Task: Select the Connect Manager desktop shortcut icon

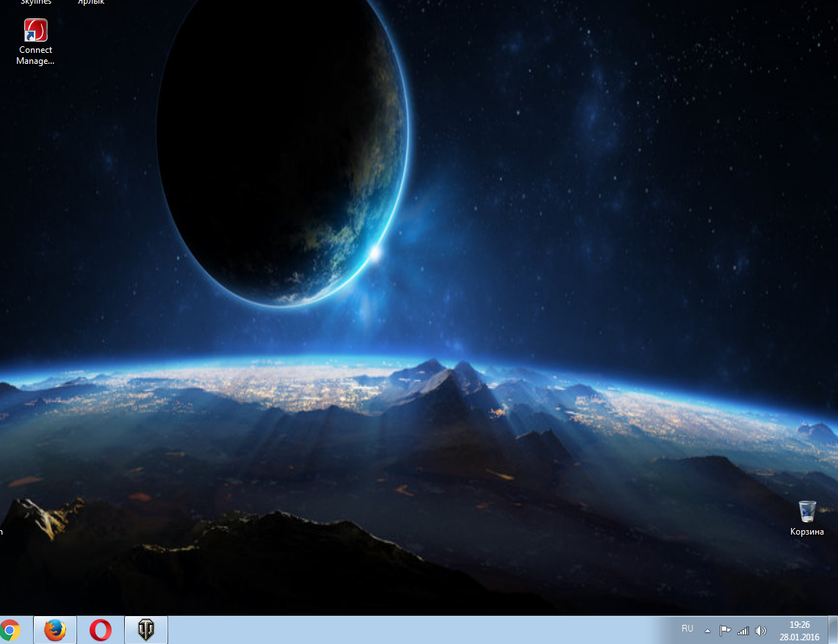Action: tap(35, 31)
